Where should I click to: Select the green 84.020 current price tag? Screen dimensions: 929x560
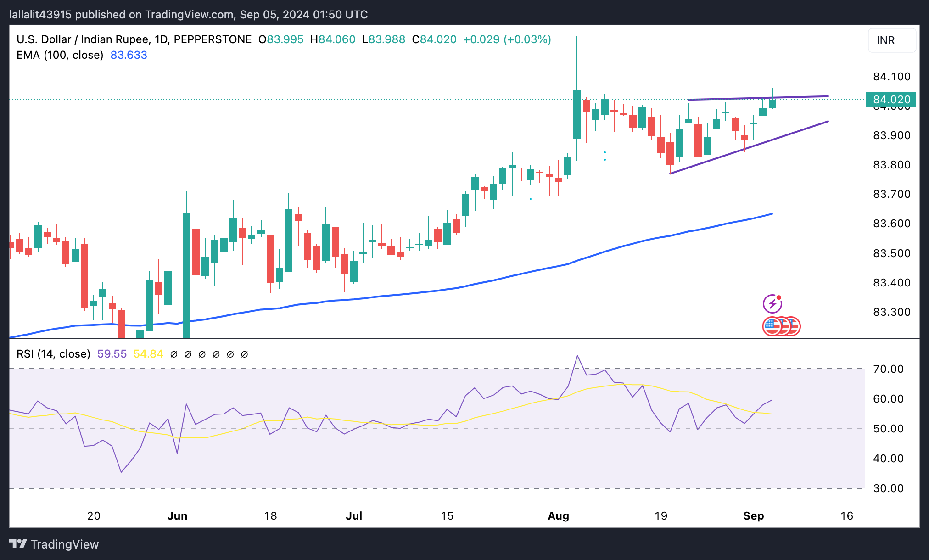coord(890,100)
